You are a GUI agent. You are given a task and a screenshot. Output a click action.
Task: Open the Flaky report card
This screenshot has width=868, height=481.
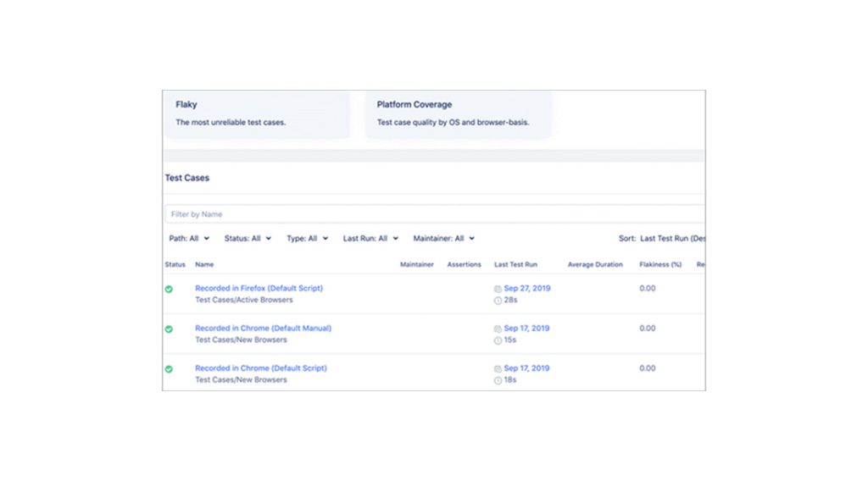258,113
